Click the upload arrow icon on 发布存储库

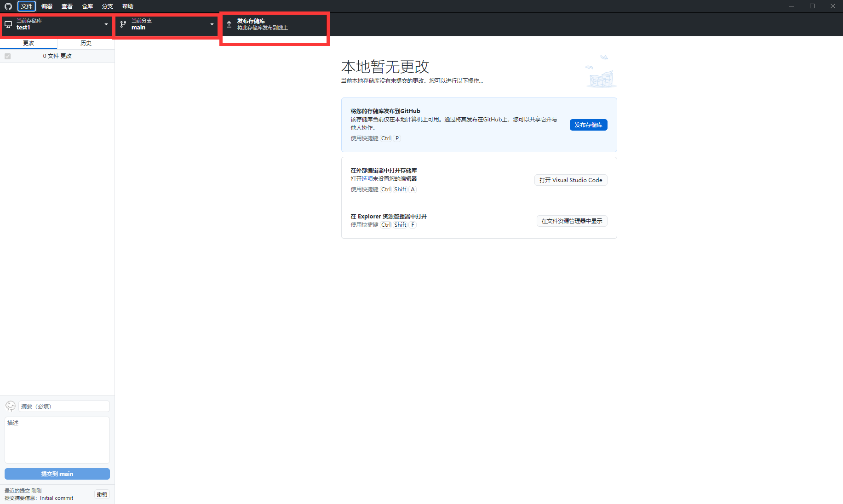[229, 24]
